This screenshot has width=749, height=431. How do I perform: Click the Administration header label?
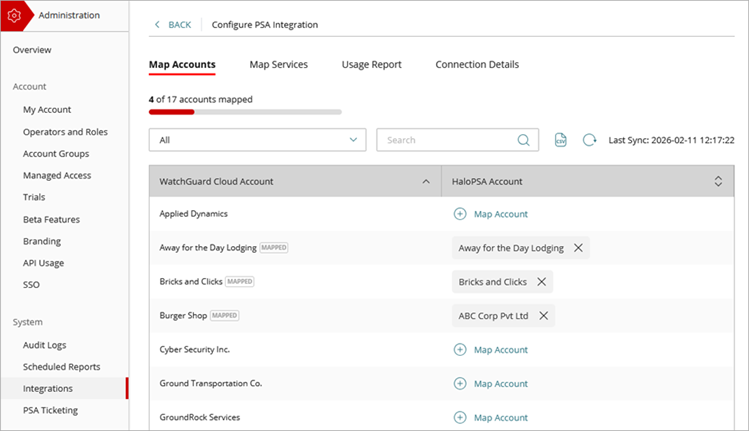pyautogui.click(x=69, y=15)
